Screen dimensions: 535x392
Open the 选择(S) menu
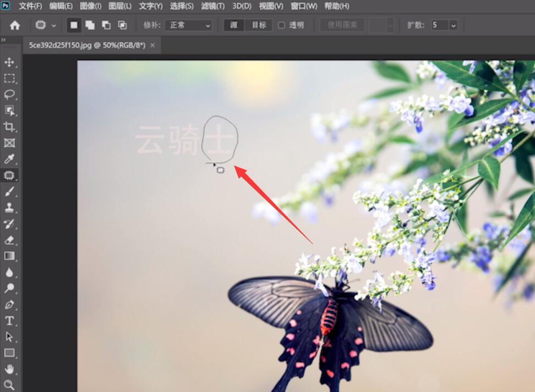click(182, 6)
